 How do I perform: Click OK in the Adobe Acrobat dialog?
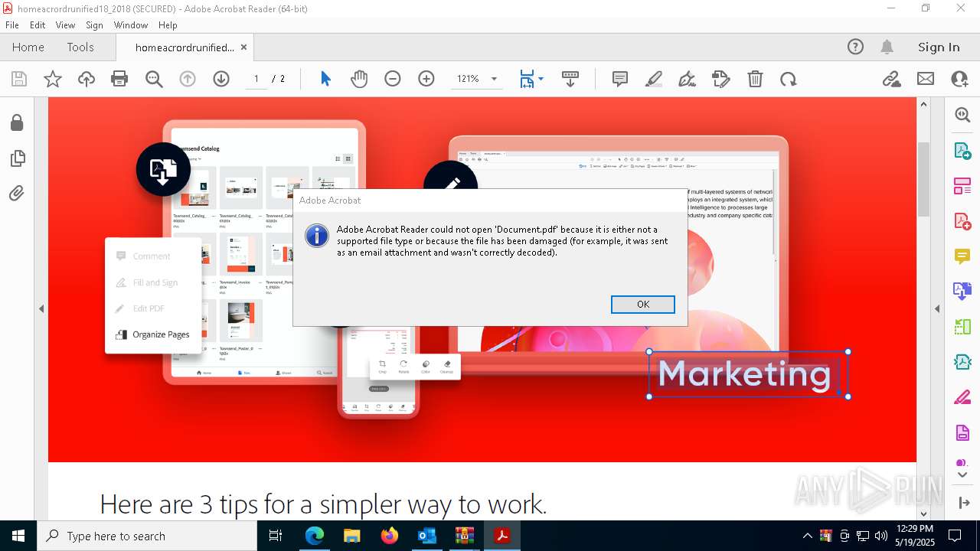coord(643,305)
